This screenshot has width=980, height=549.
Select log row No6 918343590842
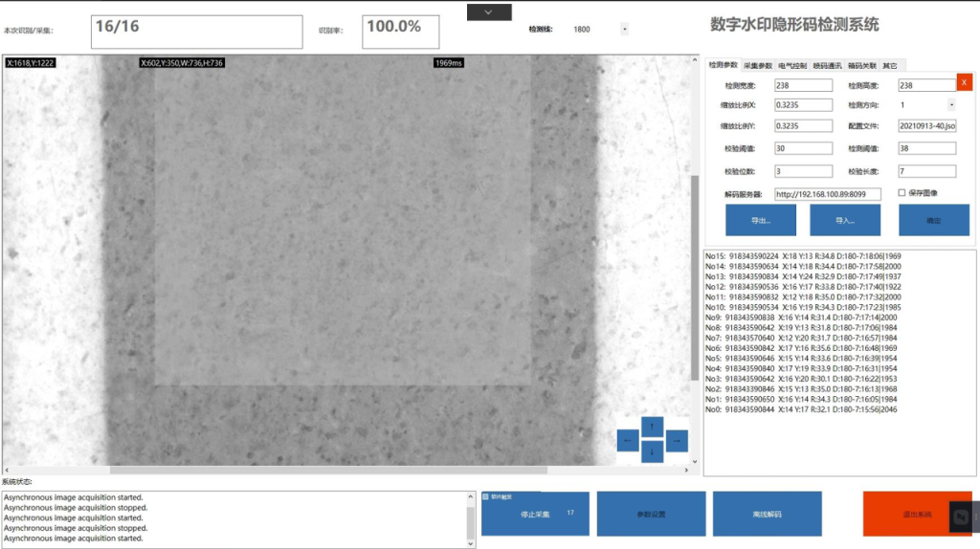(801, 348)
